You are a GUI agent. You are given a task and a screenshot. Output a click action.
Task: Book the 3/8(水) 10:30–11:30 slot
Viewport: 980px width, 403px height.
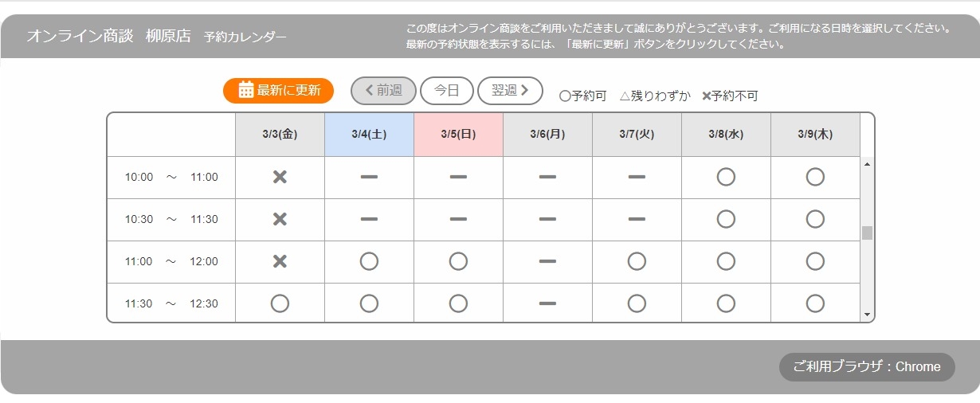pyautogui.click(x=726, y=219)
